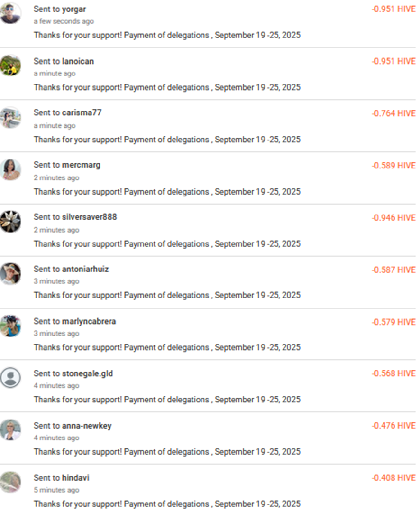The image size is (420, 513).
Task: Open the carisma77 username link
Action: (82, 112)
